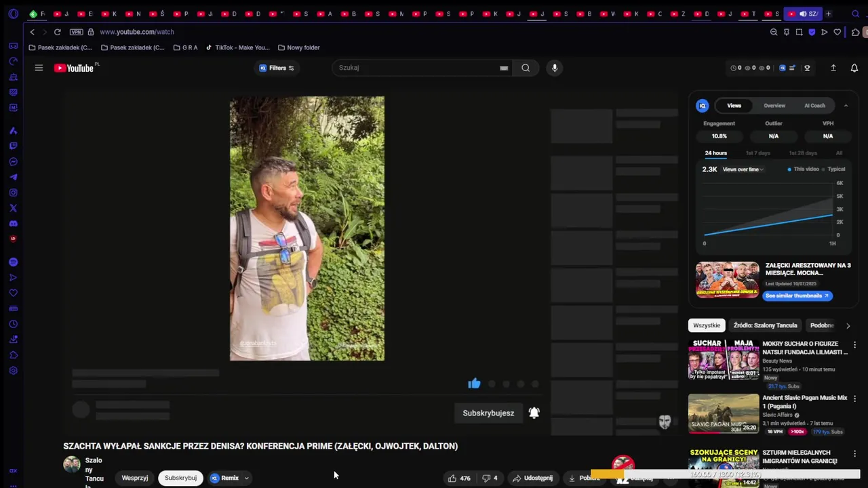This screenshot has width=868, height=488.
Task: Open YouTube notifications bell in the header
Action: pos(854,68)
